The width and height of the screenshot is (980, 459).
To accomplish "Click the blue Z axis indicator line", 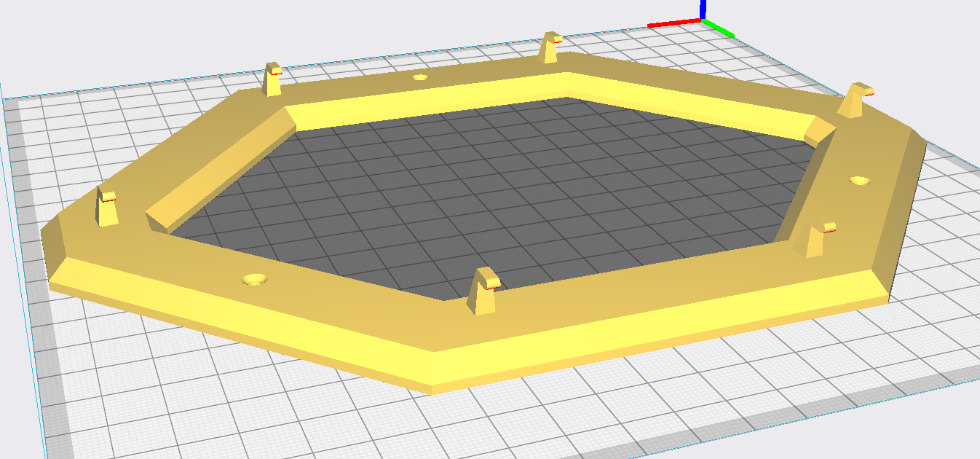I will [703, 9].
